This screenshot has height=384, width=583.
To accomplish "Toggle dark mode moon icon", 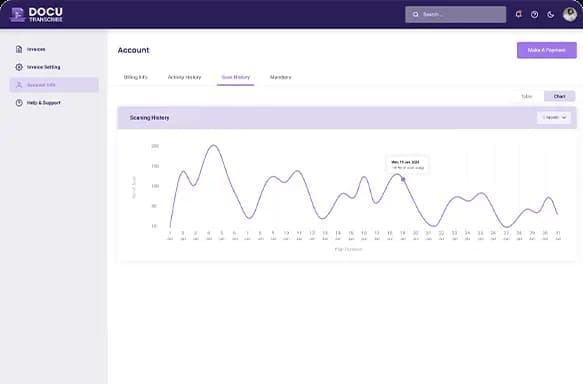I will pyautogui.click(x=551, y=14).
